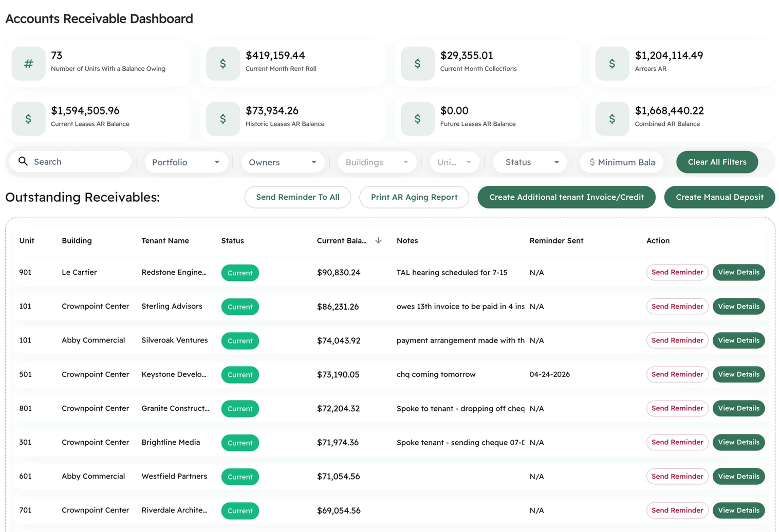Focus the Search text field
The image size is (779, 532).
[x=70, y=162]
